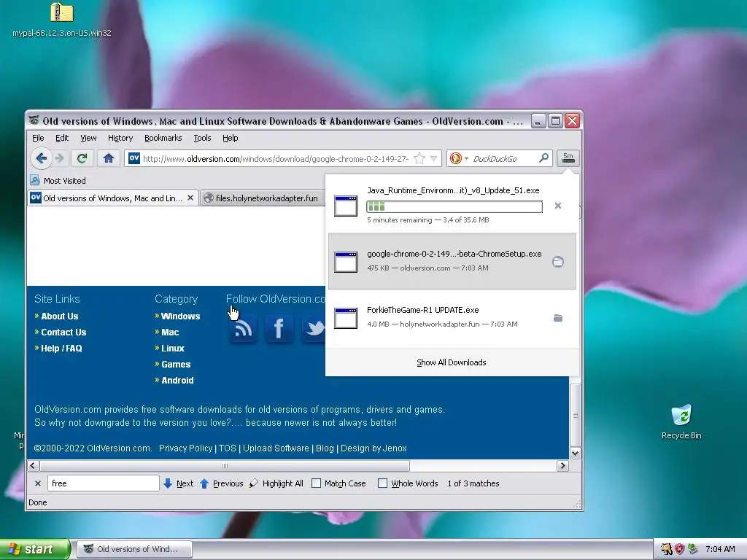Select the Linux category link

(x=172, y=349)
